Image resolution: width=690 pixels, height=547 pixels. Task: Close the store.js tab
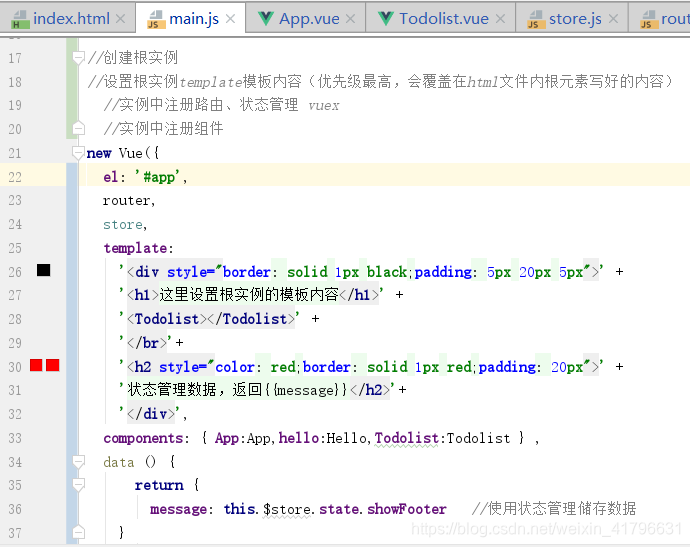(x=613, y=19)
